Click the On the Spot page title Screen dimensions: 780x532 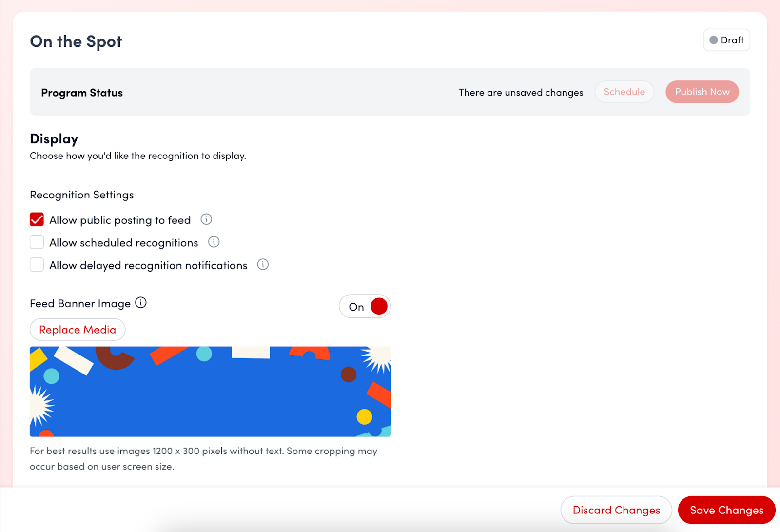pyautogui.click(x=76, y=41)
